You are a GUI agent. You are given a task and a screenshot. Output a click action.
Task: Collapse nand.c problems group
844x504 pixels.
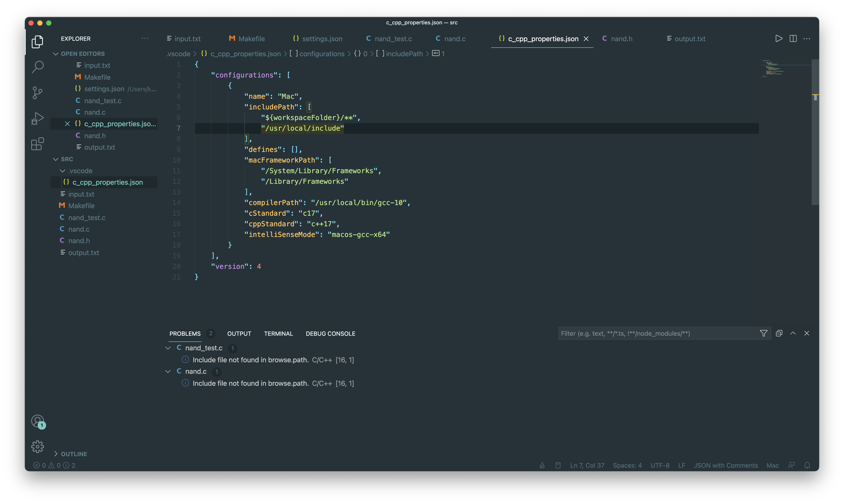tap(168, 371)
